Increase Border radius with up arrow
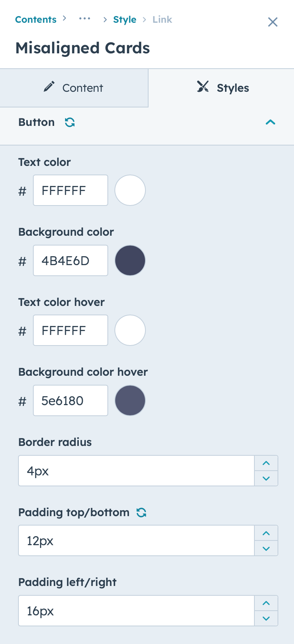Image resolution: width=294 pixels, height=644 pixels. 266,463
